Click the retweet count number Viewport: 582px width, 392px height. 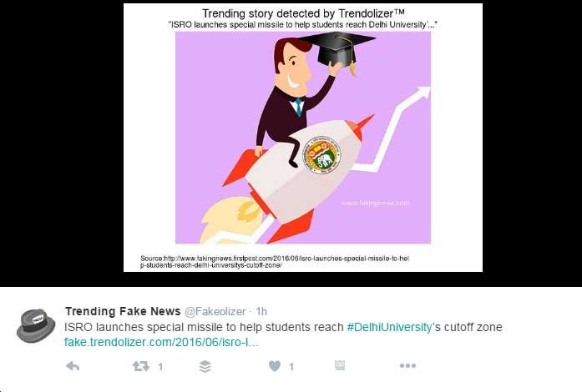tap(160, 367)
